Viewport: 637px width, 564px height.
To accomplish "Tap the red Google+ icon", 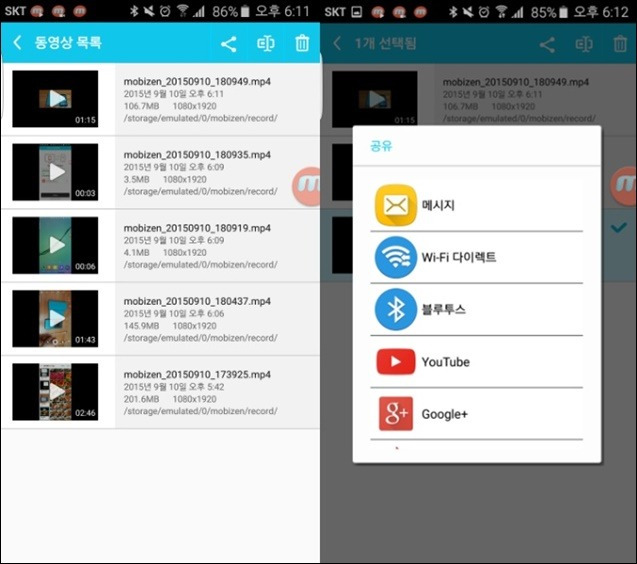I will [x=396, y=414].
